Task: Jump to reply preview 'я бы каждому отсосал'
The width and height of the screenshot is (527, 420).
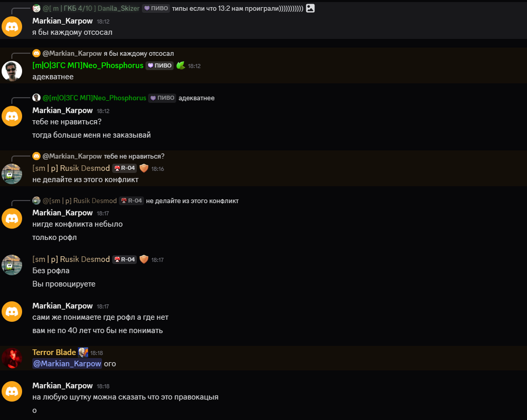Action: coord(139,54)
